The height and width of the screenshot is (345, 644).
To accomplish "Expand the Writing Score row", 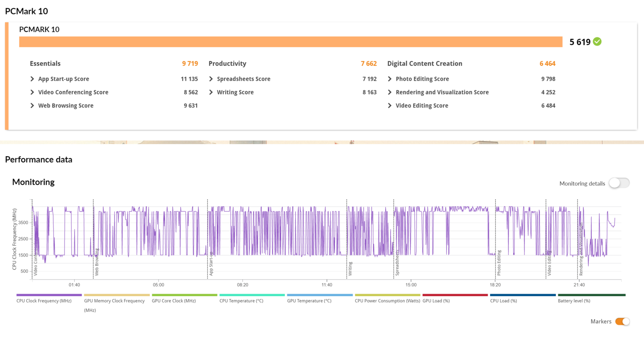I will tap(211, 92).
